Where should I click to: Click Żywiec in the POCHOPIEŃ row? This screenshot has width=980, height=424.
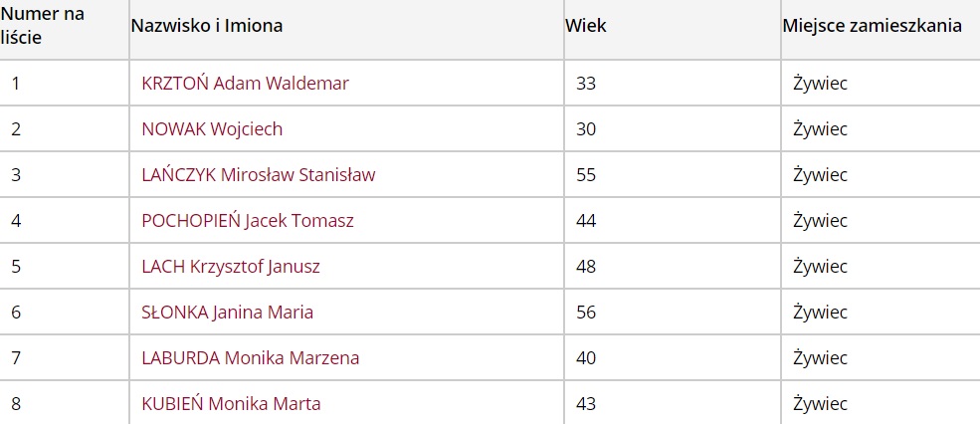tap(820, 221)
